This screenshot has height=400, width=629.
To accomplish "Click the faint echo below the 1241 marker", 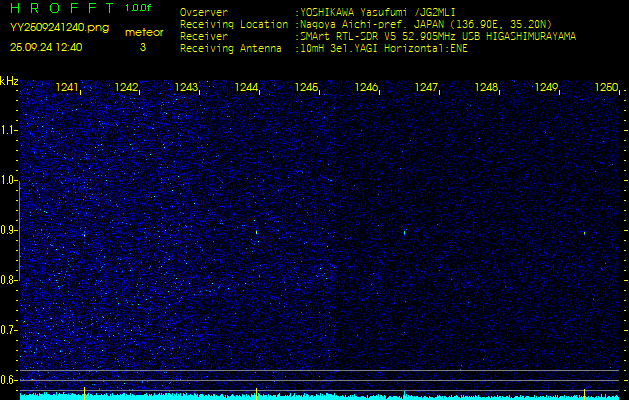I will click(x=84, y=233).
